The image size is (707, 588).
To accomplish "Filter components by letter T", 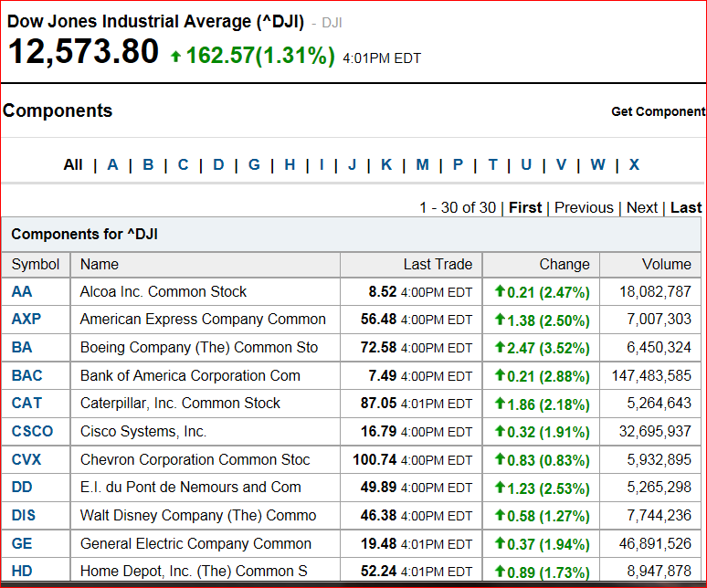I will point(492,164).
